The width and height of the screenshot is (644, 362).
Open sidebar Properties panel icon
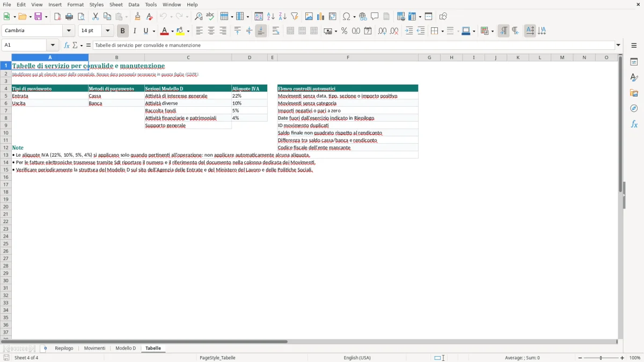click(x=634, y=62)
